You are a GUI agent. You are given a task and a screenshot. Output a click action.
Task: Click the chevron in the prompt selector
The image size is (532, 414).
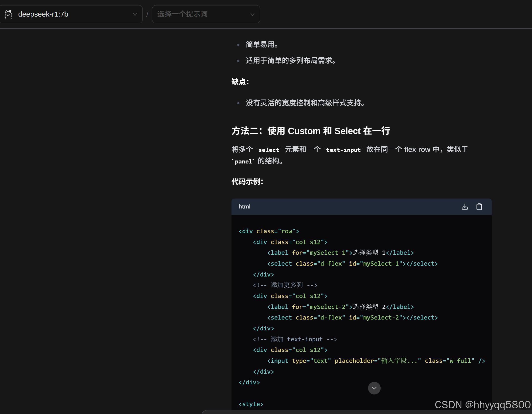[252, 14]
